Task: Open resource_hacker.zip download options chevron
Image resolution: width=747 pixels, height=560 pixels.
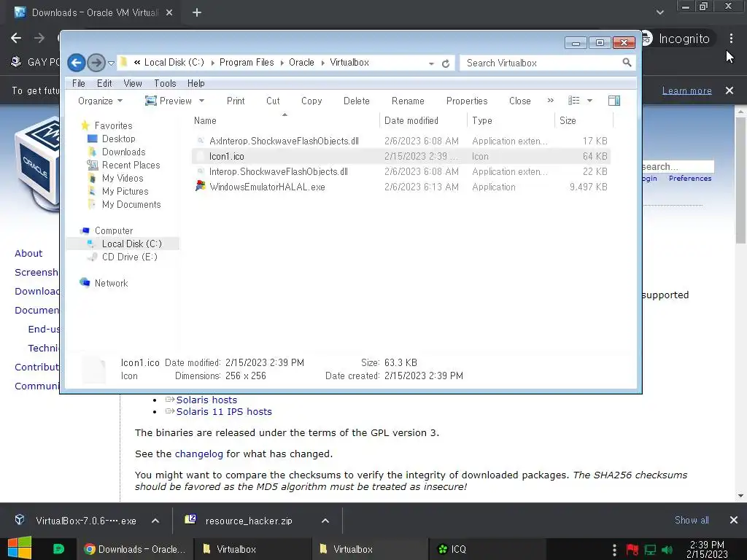Action: (325, 521)
